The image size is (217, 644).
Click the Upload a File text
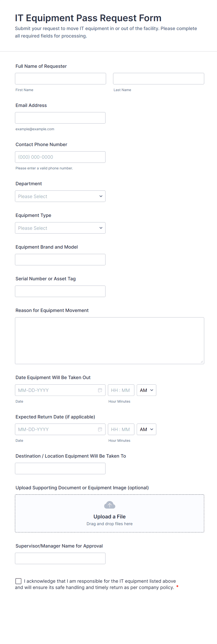(109, 517)
